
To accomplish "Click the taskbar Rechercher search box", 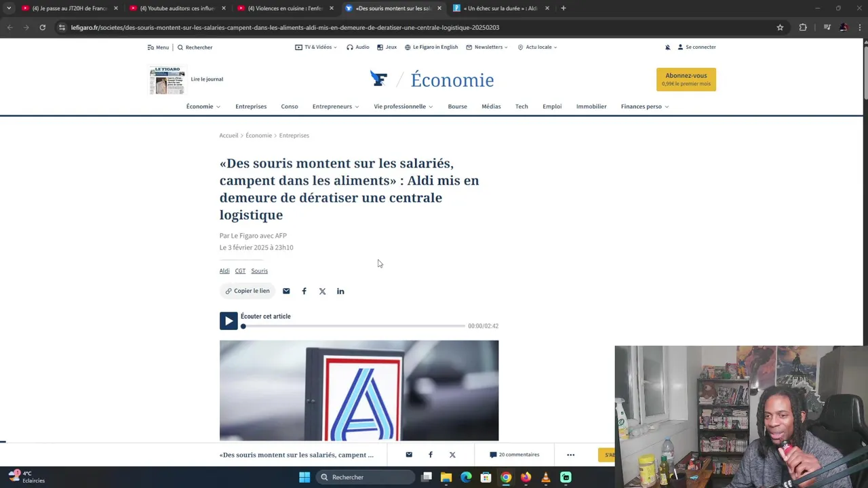I will [x=366, y=477].
